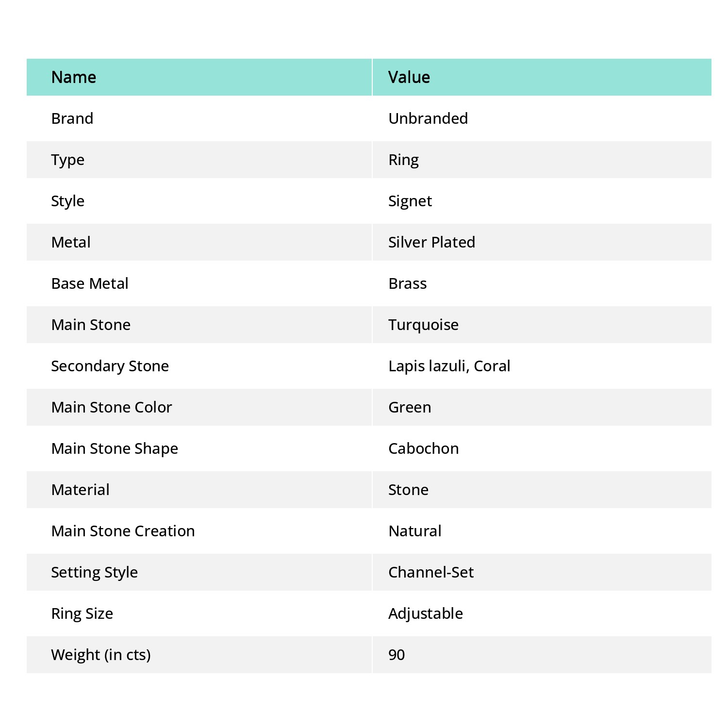Screen dimensions: 728x728
Task: Select the Lapis lazuli, Coral value
Action: [x=449, y=366]
